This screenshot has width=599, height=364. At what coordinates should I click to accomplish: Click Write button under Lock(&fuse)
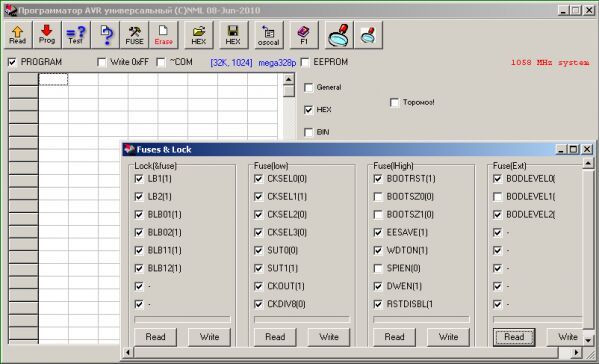coord(209,337)
